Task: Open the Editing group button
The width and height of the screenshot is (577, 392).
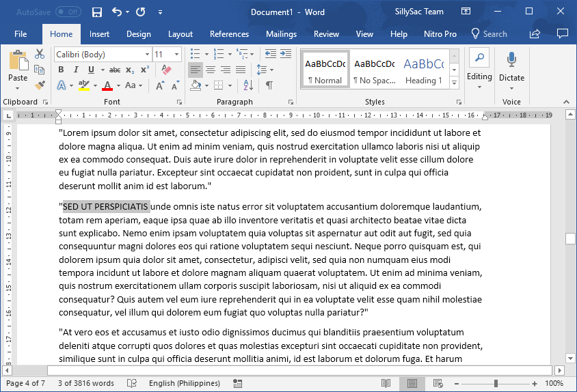Action: (479, 70)
